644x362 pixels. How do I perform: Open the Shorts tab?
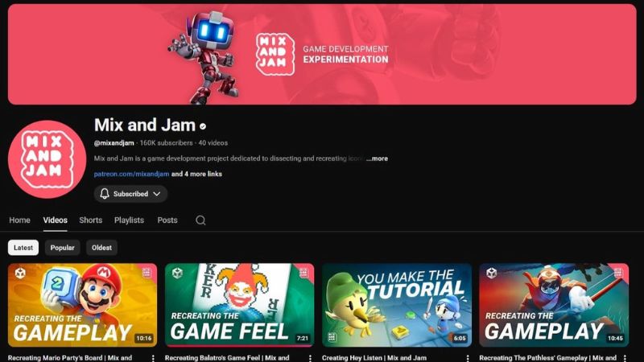point(91,220)
